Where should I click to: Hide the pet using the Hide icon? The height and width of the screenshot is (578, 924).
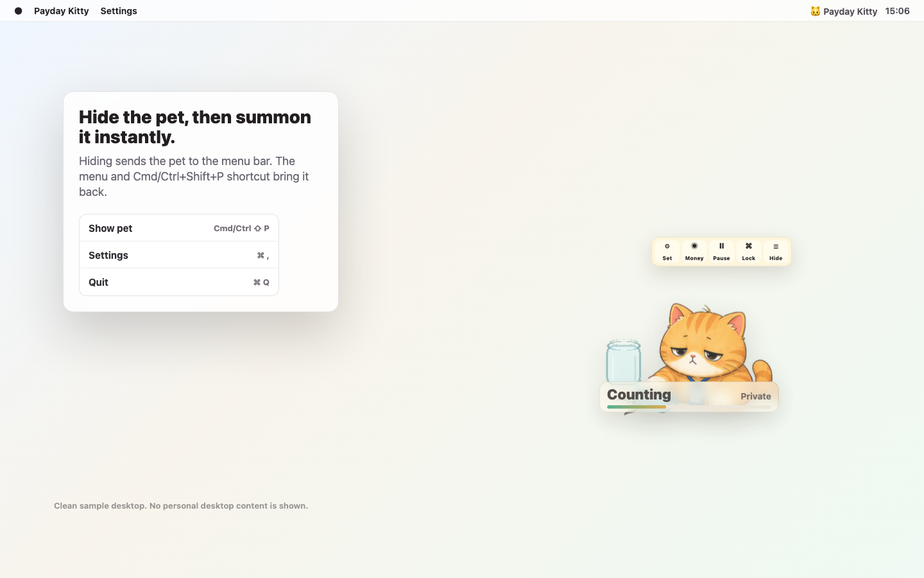[776, 252]
